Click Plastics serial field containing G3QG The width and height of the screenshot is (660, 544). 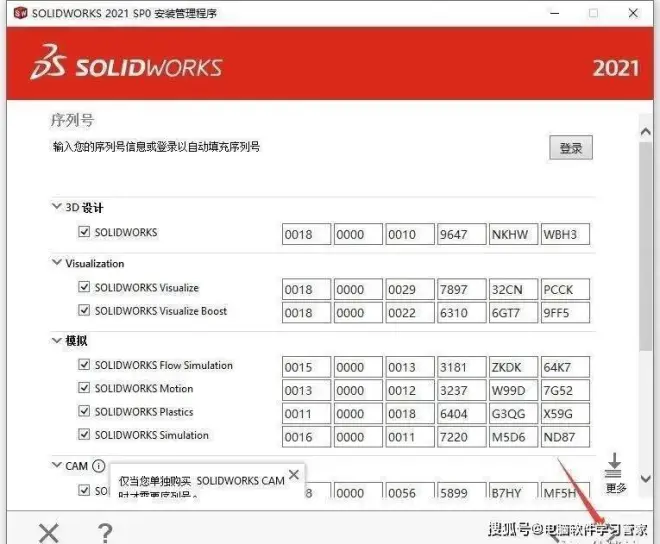click(x=513, y=413)
